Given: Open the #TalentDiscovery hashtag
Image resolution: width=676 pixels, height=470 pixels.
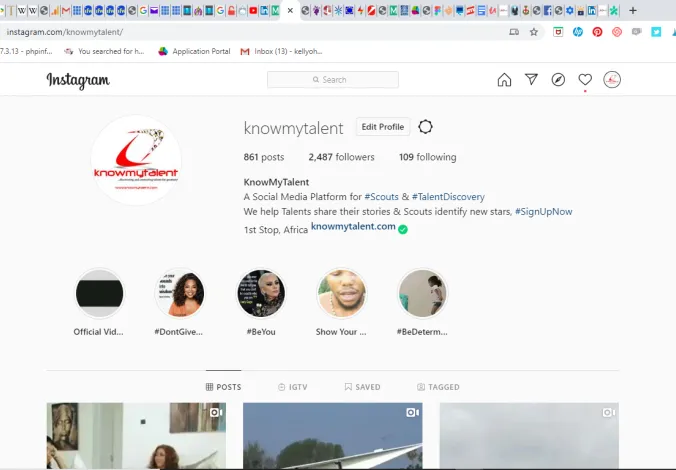Looking at the screenshot, I should point(448,197).
